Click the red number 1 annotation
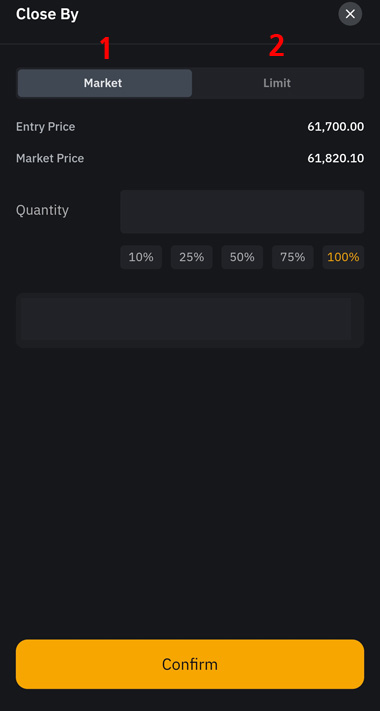This screenshot has height=711, width=380. point(105,48)
